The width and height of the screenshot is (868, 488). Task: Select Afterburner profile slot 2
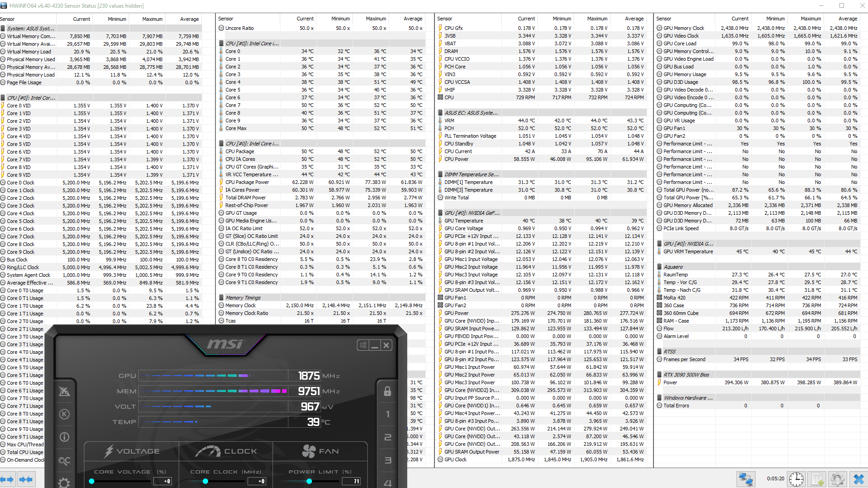[387, 437]
